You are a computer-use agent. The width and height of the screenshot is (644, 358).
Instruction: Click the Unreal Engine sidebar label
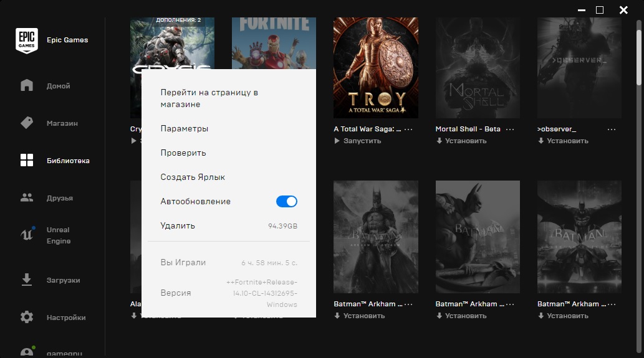59,235
